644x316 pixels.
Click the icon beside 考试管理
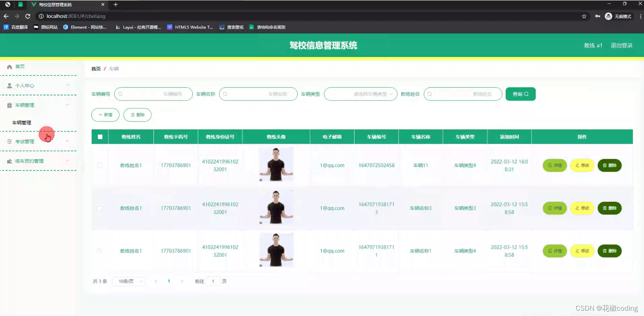[x=9, y=142]
